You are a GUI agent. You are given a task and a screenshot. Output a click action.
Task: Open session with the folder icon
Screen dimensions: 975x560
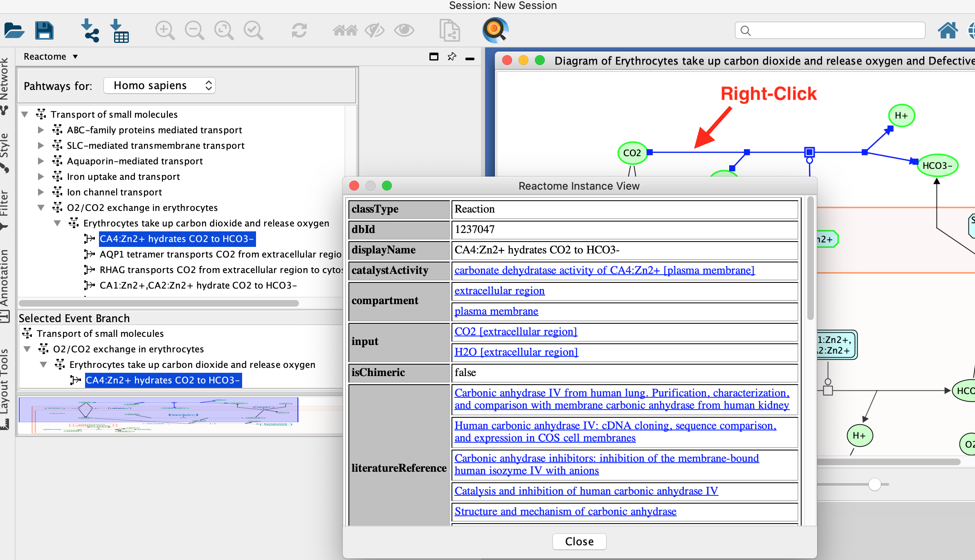tap(14, 31)
